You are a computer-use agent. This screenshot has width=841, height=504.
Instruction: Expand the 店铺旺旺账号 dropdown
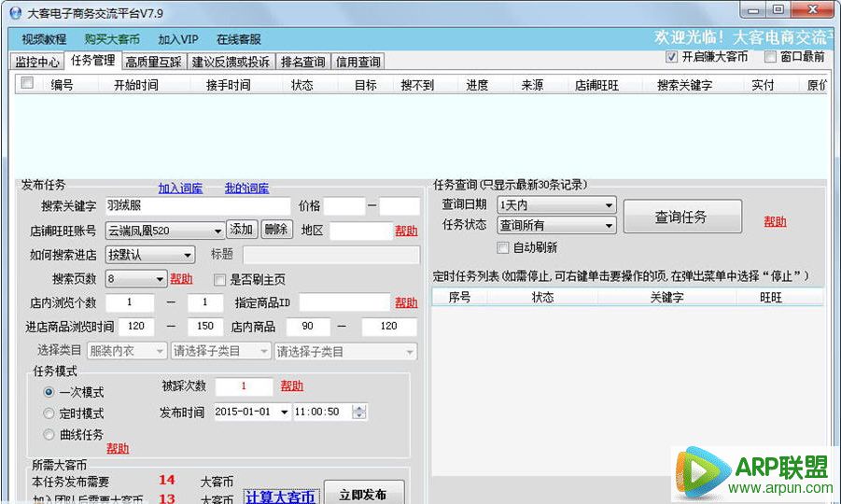[217, 231]
